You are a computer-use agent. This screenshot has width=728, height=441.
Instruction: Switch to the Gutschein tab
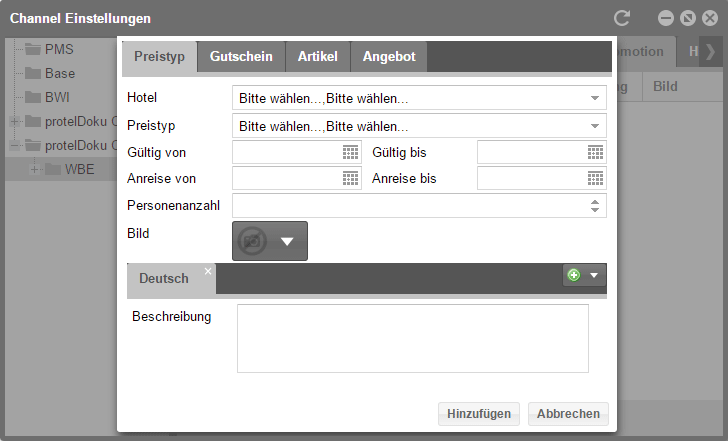click(x=241, y=57)
